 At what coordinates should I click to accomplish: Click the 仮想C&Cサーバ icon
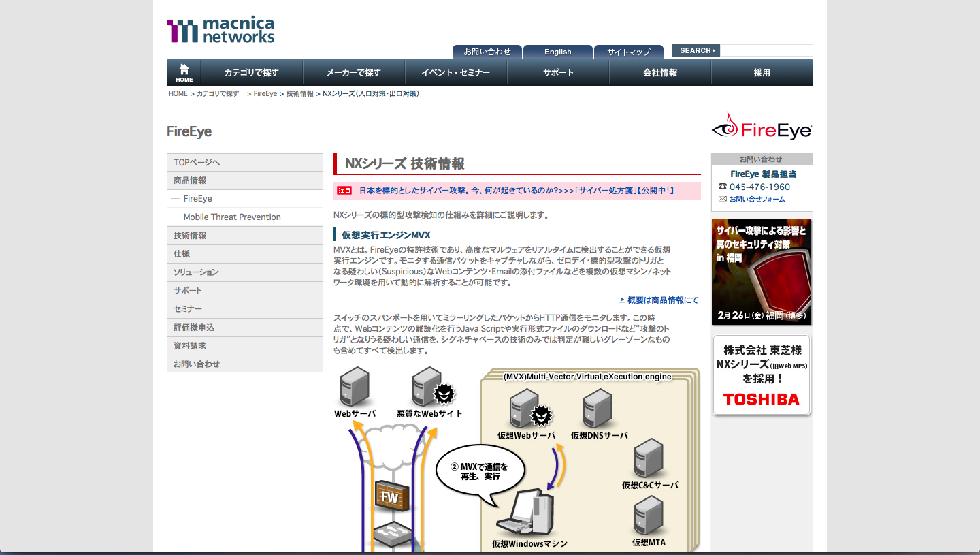coord(649,458)
